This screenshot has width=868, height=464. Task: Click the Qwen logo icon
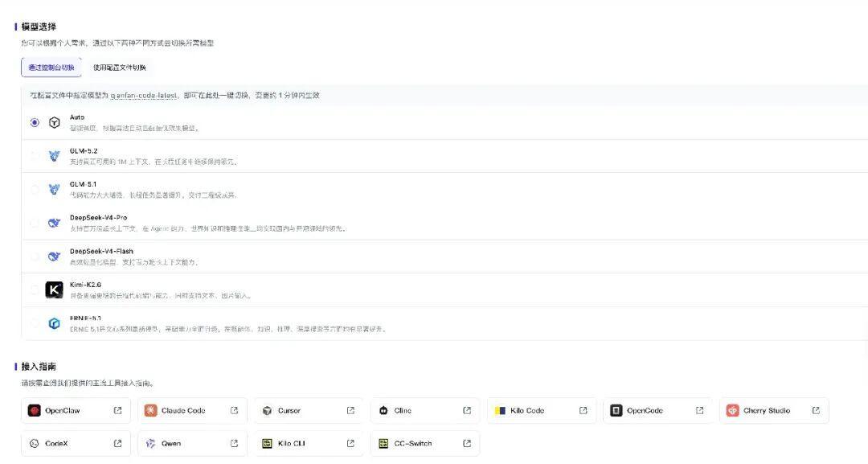pos(150,443)
